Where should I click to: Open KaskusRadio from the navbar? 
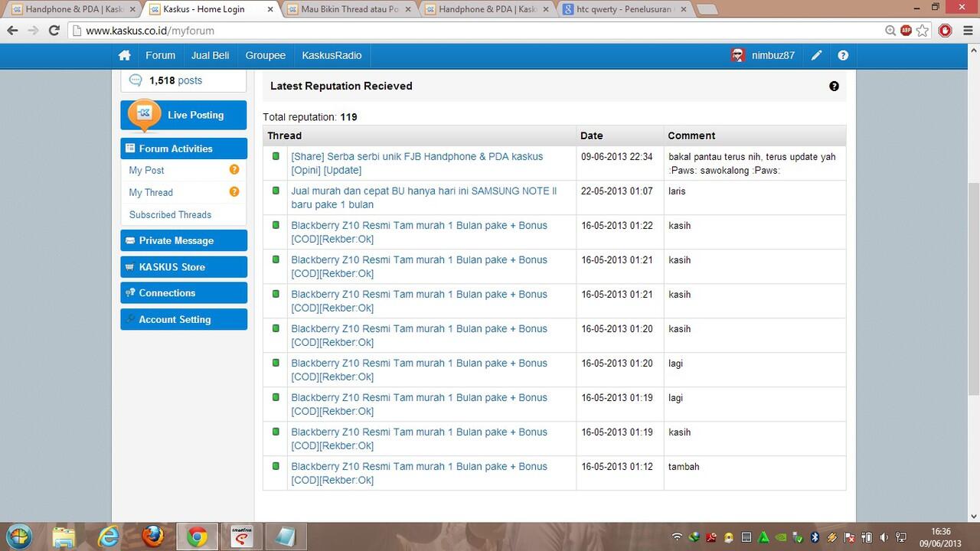tap(332, 55)
